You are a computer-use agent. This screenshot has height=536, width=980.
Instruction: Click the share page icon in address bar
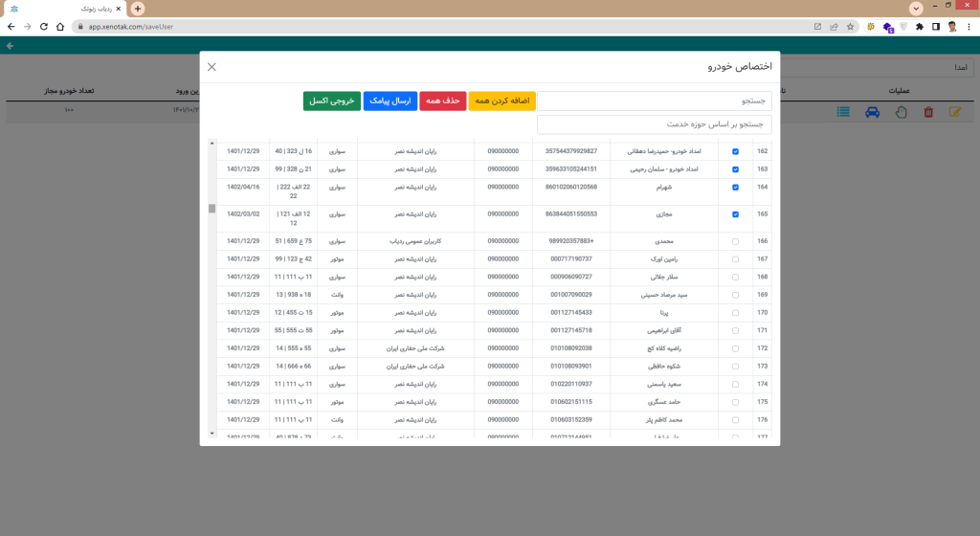tap(834, 27)
